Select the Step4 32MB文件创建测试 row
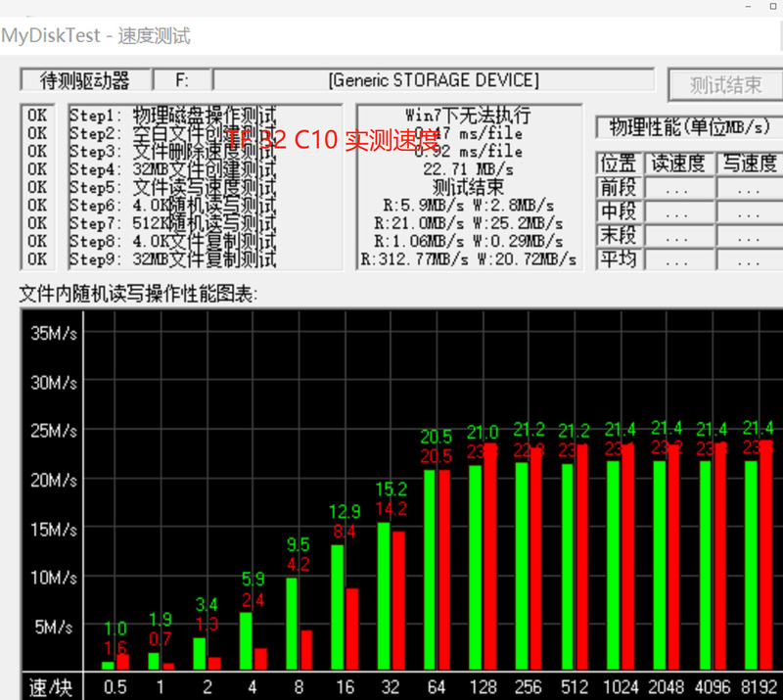The image size is (783, 700). point(173,169)
